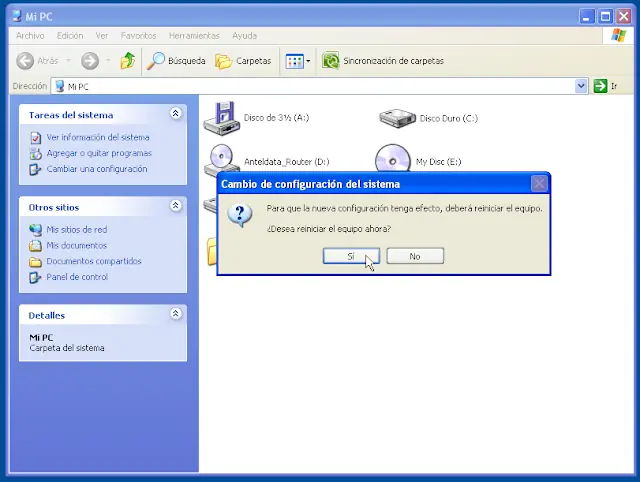640x482 pixels.
Task: Open Panel de control link
Action: 77,277
